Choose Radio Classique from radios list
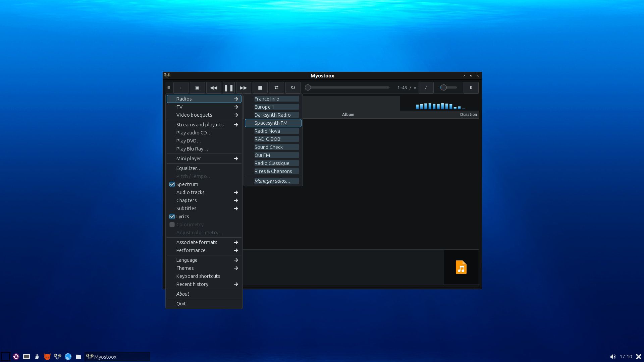This screenshot has height=362, width=644. click(273, 163)
